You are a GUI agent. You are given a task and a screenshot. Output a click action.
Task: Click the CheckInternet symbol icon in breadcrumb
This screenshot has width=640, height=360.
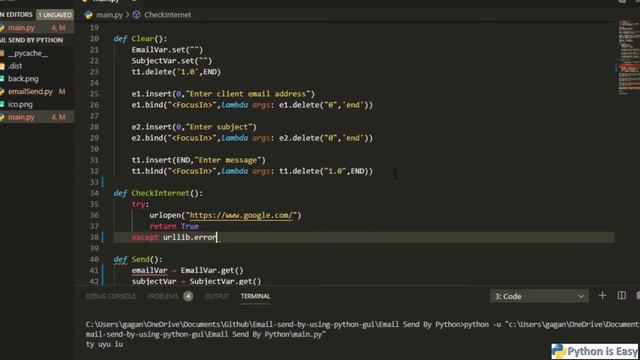point(136,15)
